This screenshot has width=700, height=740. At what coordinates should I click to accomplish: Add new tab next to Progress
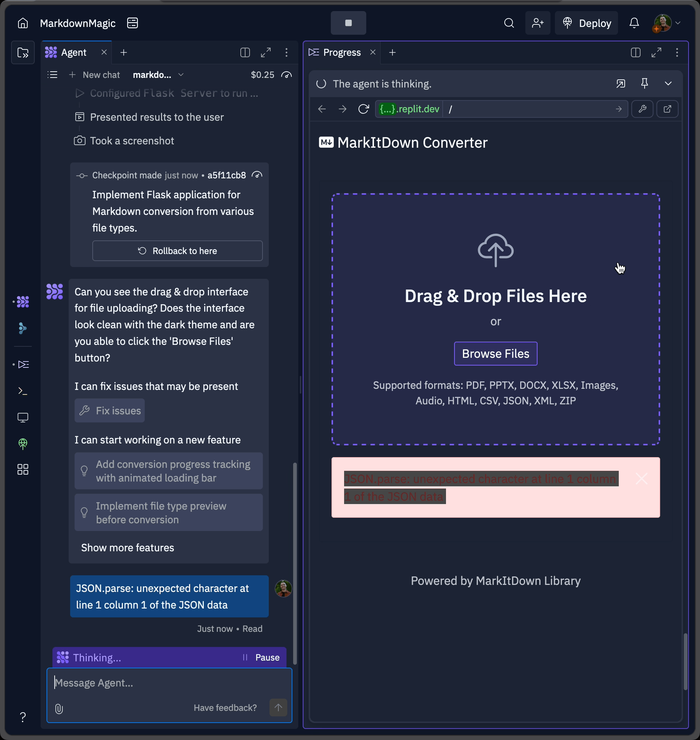[392, 52]
